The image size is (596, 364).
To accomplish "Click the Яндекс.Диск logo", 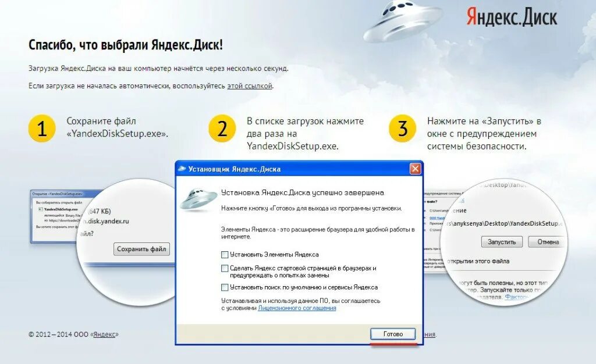I will [511, 17].
